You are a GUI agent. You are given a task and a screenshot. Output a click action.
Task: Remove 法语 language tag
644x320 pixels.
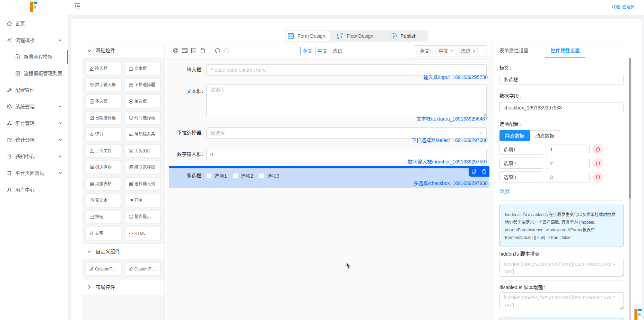click(474, 51)
